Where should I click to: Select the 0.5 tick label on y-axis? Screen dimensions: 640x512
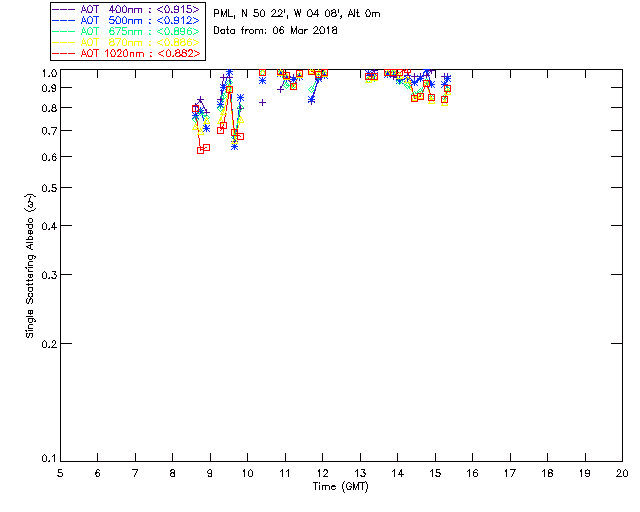(x=46, y=188)
